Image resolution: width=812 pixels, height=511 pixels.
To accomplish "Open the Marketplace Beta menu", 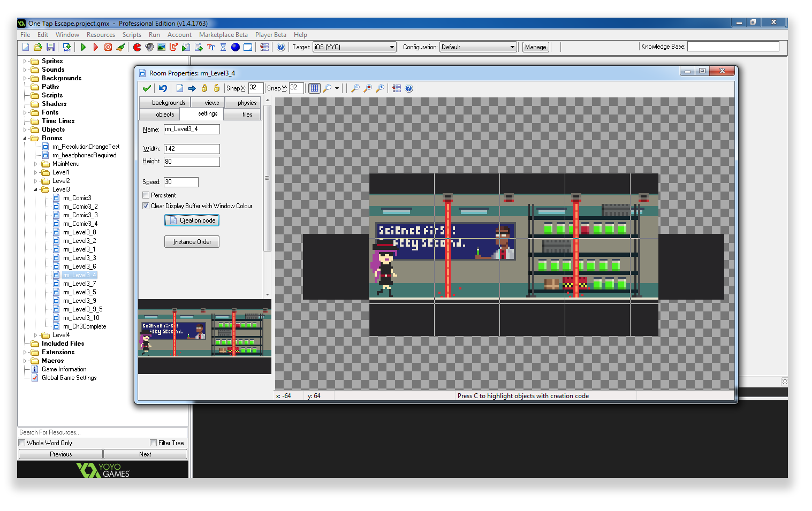I will tap(223, 35).
